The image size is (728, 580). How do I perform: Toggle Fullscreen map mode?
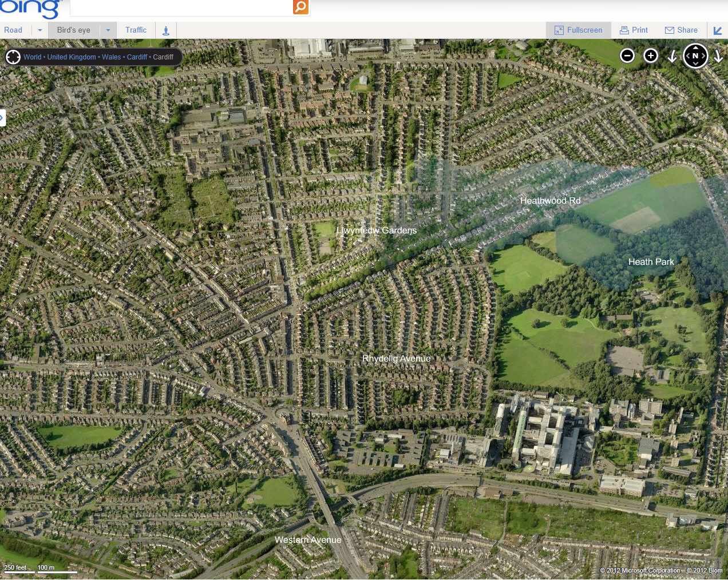coord(578,30)
